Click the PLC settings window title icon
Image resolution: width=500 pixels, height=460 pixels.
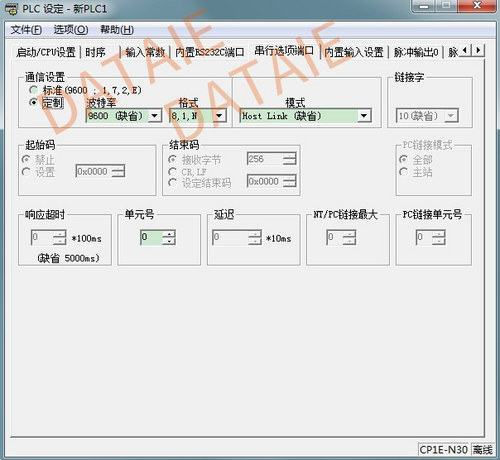(x=11, y=9)
